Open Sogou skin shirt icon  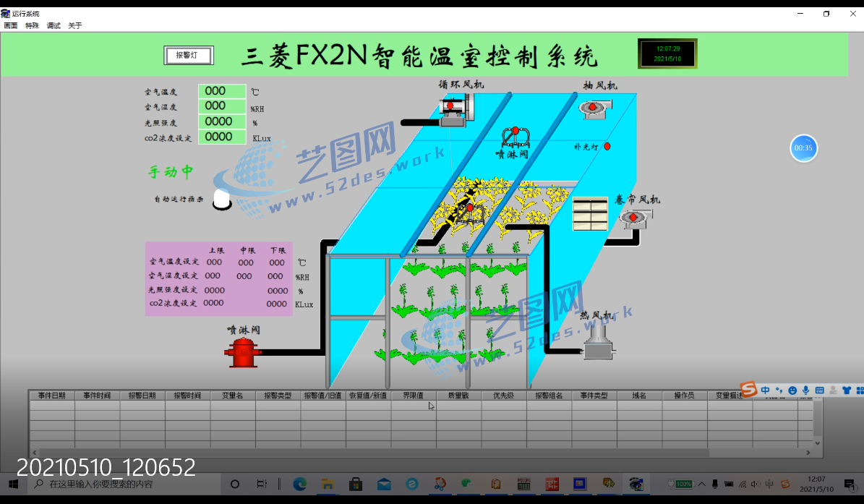tap(847, 390)
